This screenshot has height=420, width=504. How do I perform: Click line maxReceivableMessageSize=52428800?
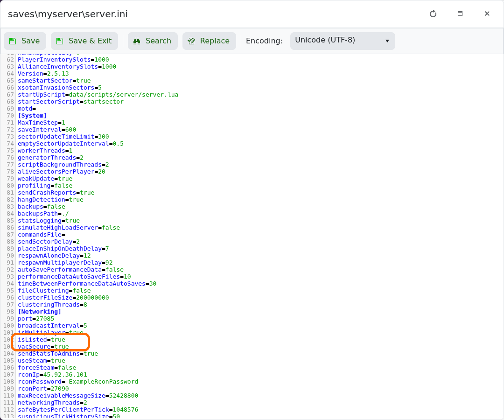pos(78,396)
